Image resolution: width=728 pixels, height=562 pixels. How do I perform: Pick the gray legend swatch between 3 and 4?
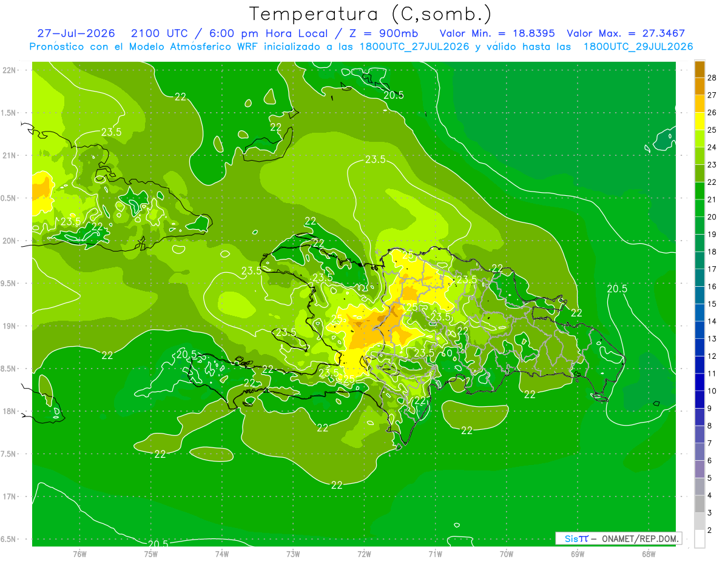point(699,504)
